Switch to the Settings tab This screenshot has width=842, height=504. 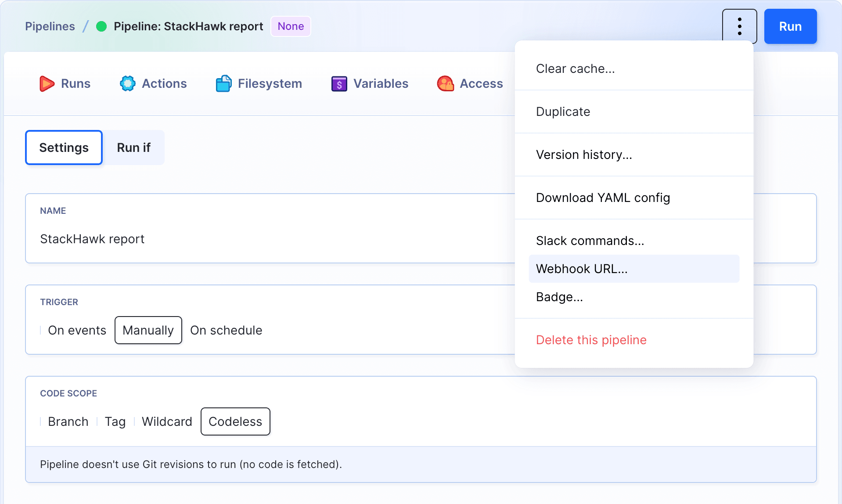click(64, 148)
